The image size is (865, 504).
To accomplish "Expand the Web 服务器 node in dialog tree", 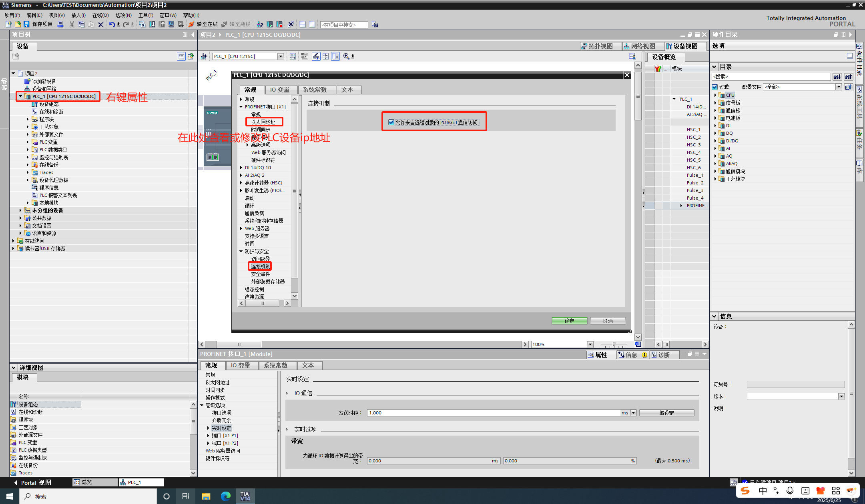I will coord(241,228).
